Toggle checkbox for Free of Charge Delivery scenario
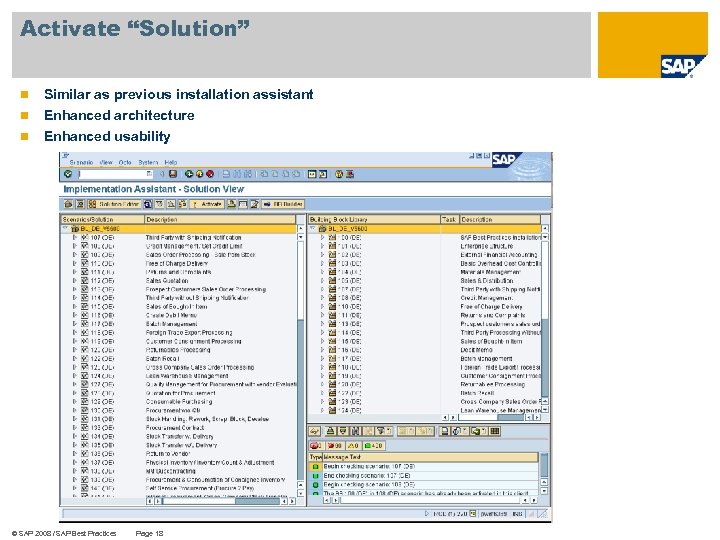 [x=84, y=264]
